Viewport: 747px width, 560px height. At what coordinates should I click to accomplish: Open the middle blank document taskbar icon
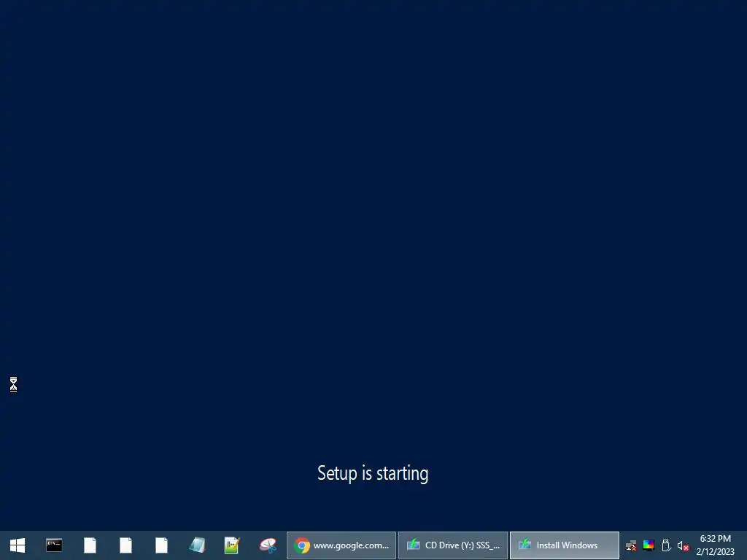pyautogui.click(x=125, y=545)
